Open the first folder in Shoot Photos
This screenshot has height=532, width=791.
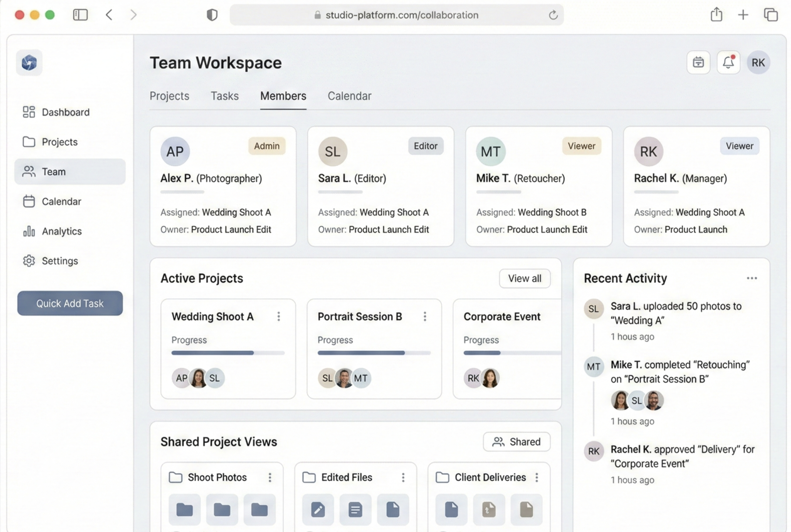coord(185,509)
